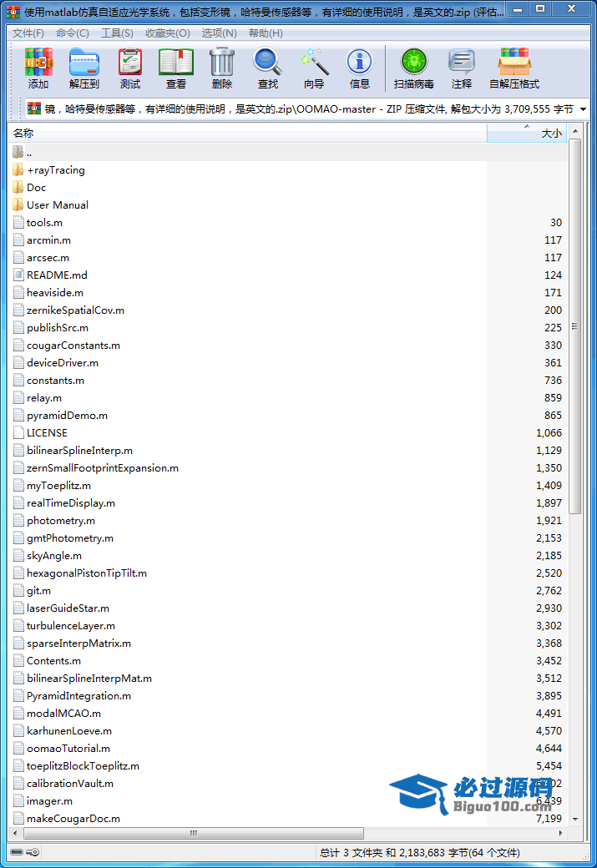Launch the 向导 (Wizard) wand tool
Screen dimensions: 597x868
pos(314,62)
